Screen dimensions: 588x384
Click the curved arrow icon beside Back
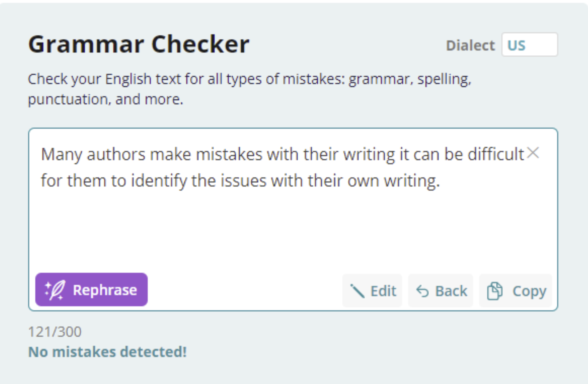423,291
